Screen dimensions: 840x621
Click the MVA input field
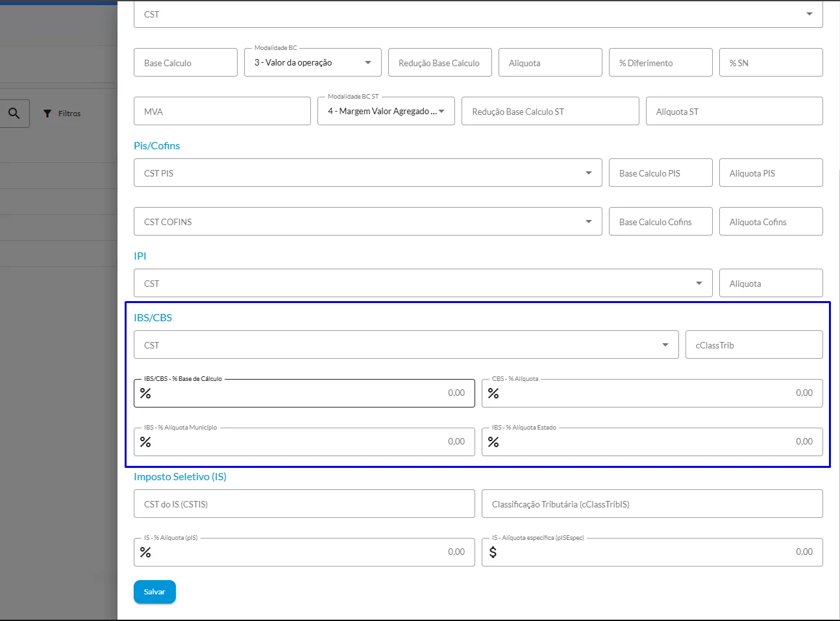pyautogui.click(x=222, y=111)
